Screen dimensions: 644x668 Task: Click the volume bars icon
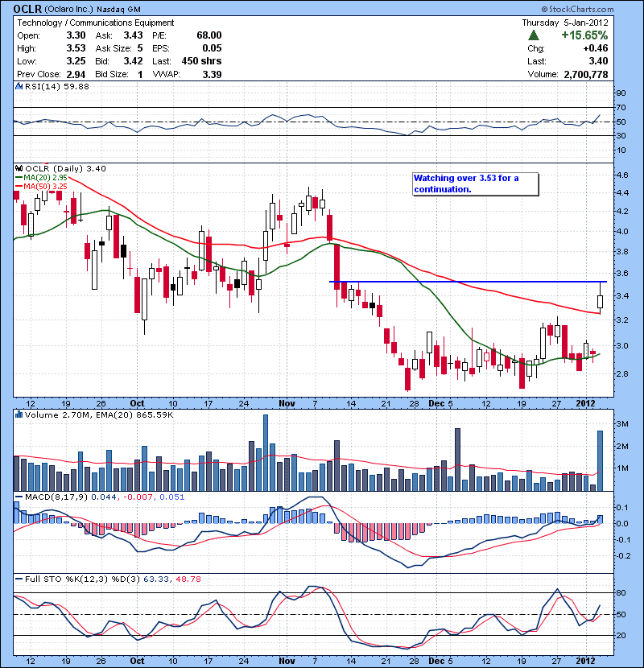pyautogui.click(x=19, y=414)
